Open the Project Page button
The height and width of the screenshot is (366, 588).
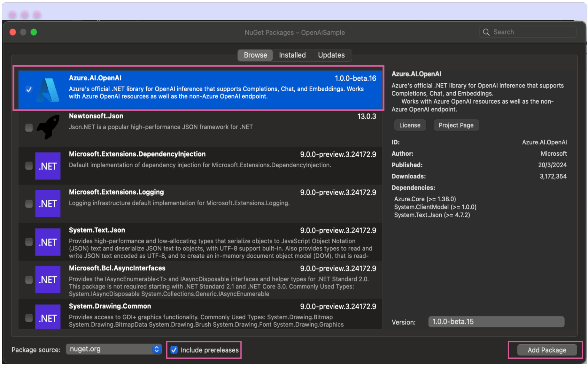coord(456,125)
